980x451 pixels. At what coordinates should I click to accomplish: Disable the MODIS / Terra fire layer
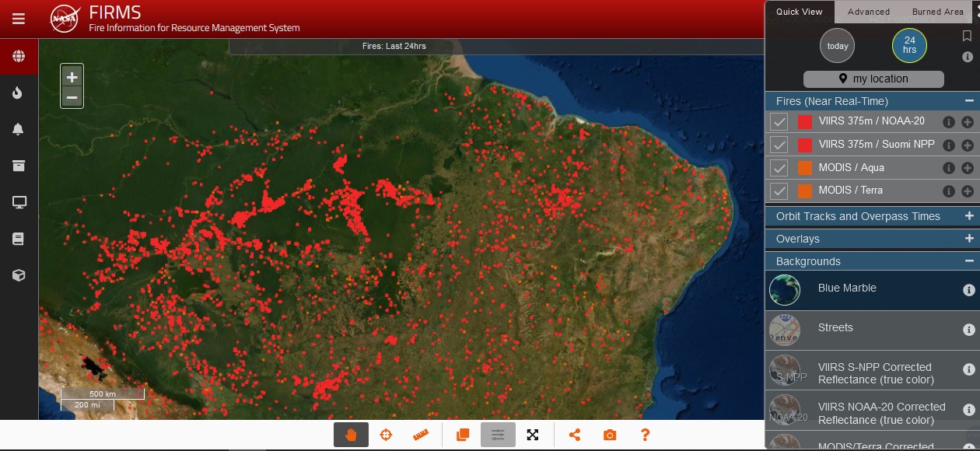(779, 191)
